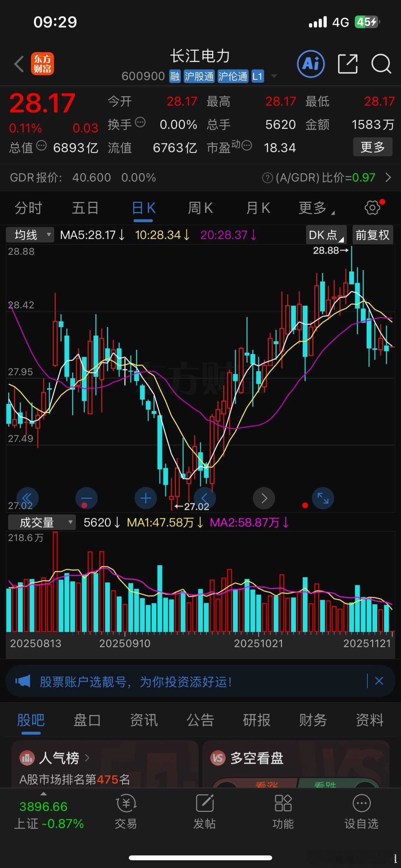Open the 股吧 tab
This screenshot has width=401, height=868.
pos(31,720)
